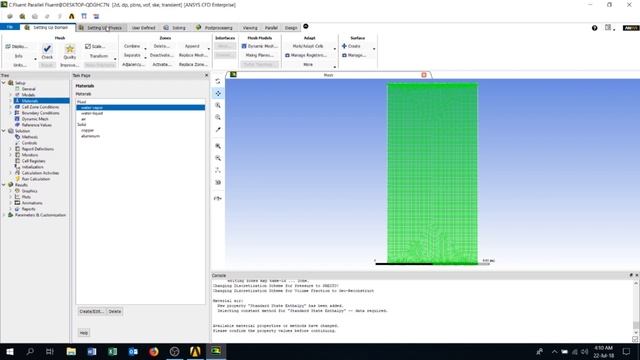Open Outlook from the taskbar
Image resolution: width=640 pixels, height=360 pixels.
coord(133,351)
